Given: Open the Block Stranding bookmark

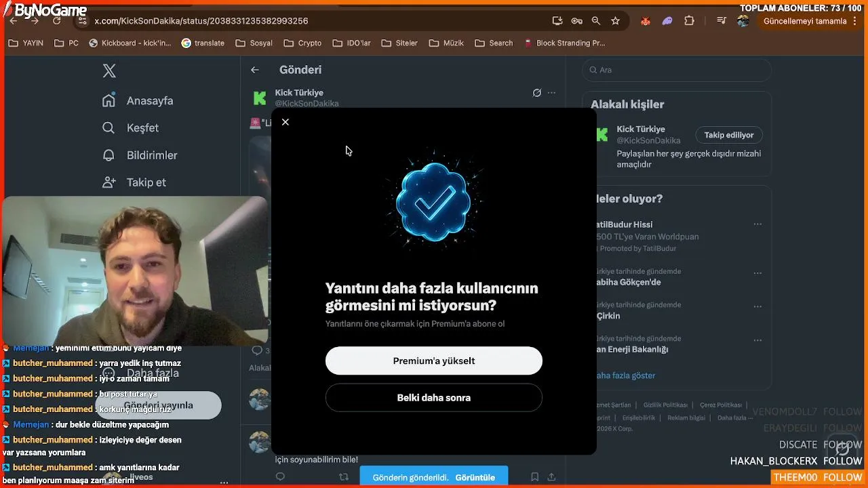Looking at the screenshot, I should (565, 43).
